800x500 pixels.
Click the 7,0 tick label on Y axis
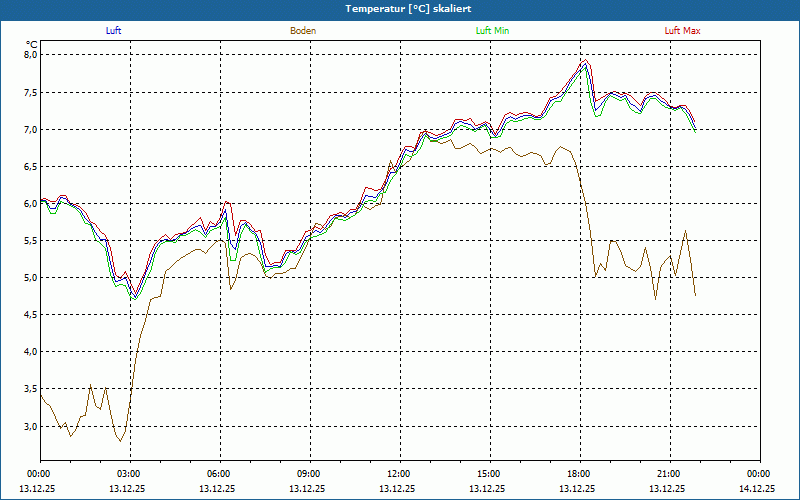coord(30,129)
